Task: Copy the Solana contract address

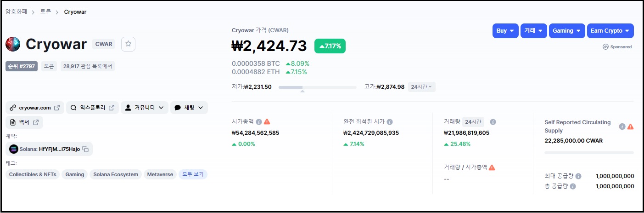Action: tap(85, 149)
